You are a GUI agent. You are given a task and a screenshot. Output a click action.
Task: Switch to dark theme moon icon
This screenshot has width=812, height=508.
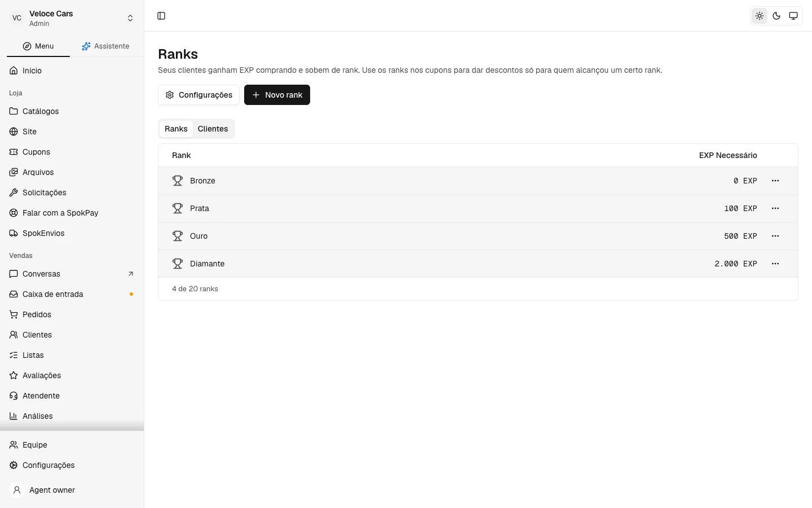[x=776, y=16]
